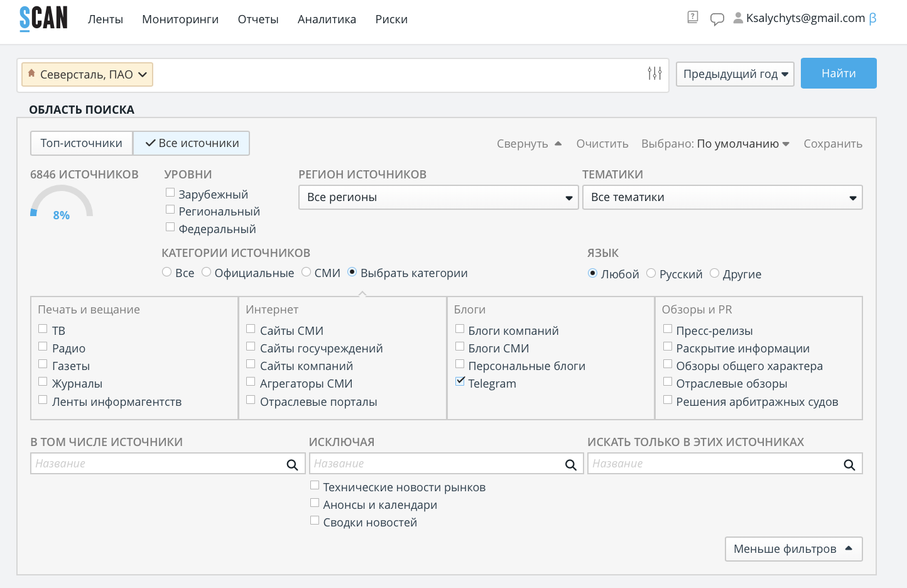
Task: Open account Ksalychyts@gmail.com
Action: (x=805, y=18)
